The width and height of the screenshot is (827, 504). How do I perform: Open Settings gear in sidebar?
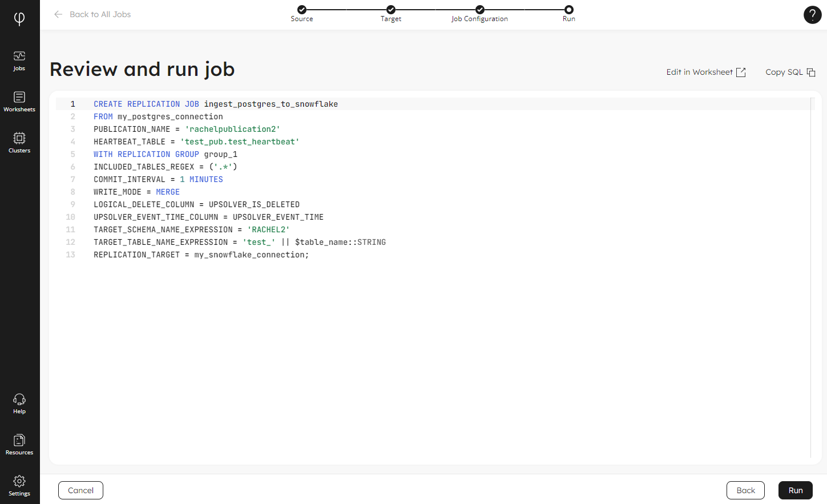pos(19,486)
